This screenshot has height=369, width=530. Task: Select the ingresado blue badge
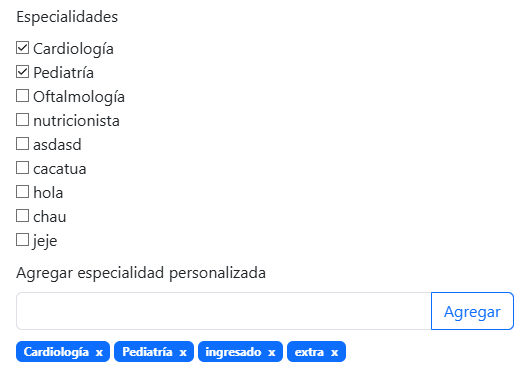(x=240, y=352)
